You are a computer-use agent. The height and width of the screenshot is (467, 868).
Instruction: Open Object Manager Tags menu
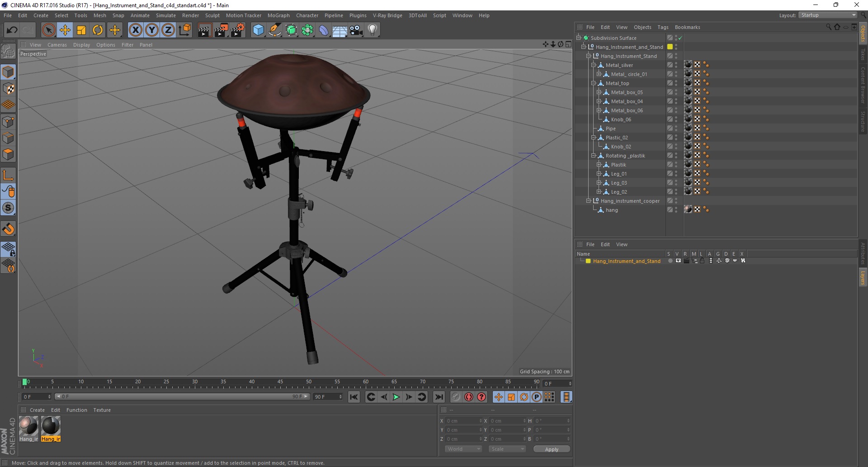pos(663,27)
